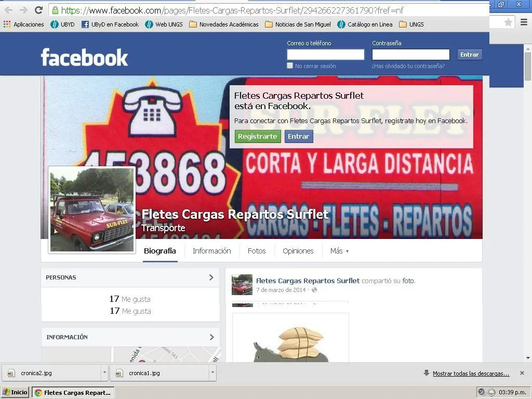Open the cronica1.jpg download dropdown arrow
The image size is (532, 399).
click(212, 373)
